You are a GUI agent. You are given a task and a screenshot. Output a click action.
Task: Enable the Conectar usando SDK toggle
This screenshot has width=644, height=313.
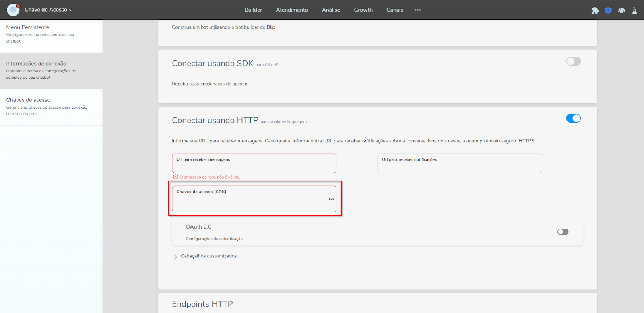[573, 61]
